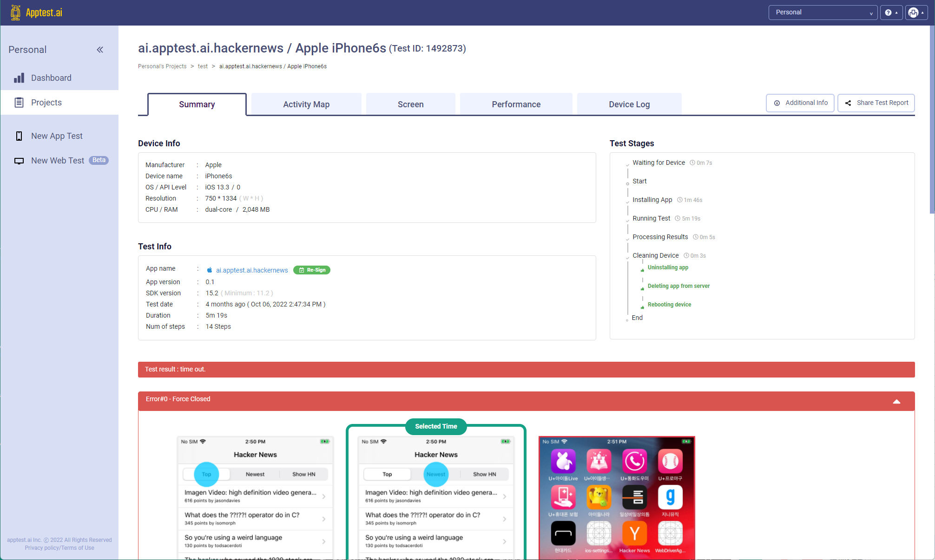Click the Dashboard bar chart icon
The height and width of the screenshot is (560, 935).
pyautogui.click(x=19, y=78)
